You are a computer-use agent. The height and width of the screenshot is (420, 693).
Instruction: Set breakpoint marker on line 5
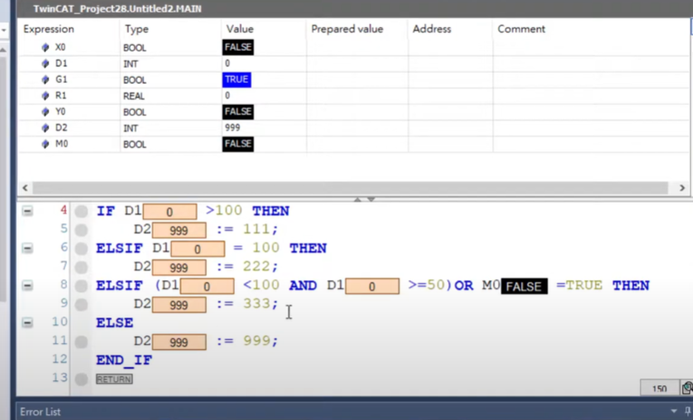[x=82, y=230]
